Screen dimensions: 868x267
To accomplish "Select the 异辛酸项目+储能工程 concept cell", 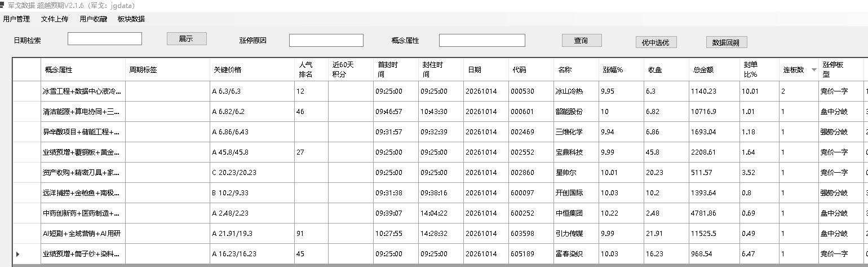I will tap(83, 132).
